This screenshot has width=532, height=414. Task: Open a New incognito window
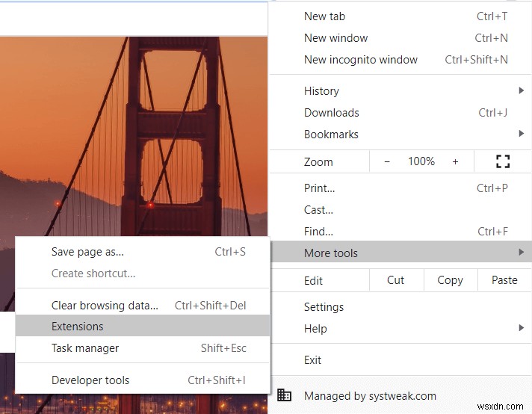(x=361, y=60)
